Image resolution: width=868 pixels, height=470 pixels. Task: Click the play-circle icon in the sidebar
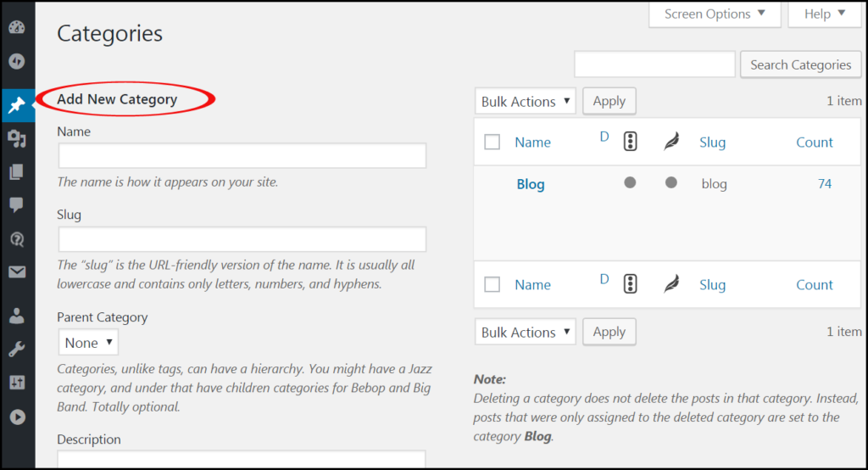[16, 417]
